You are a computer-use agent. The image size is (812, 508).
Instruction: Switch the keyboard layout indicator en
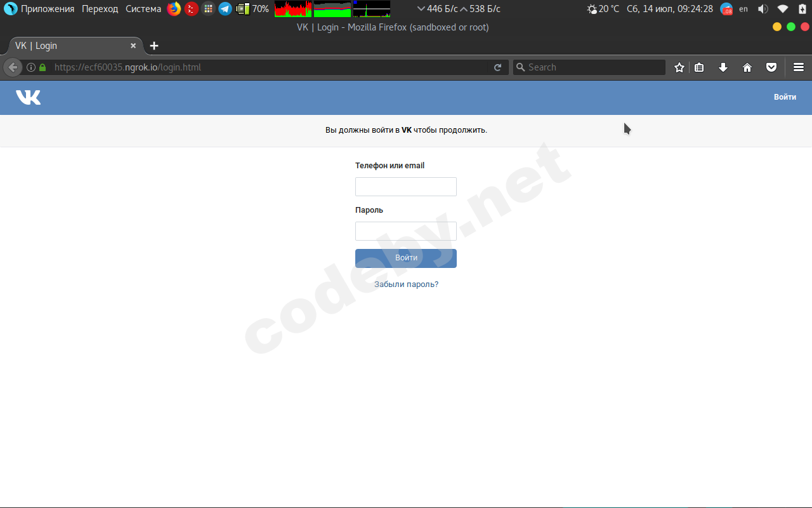(743, 9)
